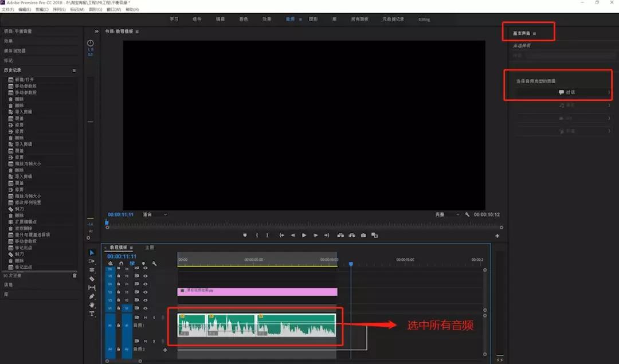
Task: Select the Ripple Edit tool
Action: (x=92, y=270)
